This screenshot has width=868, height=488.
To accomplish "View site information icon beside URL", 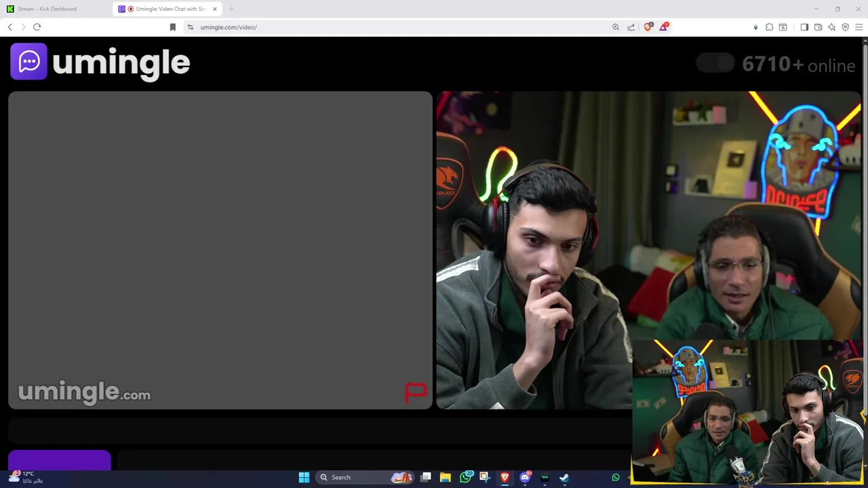I will click(x=191, y=27).
